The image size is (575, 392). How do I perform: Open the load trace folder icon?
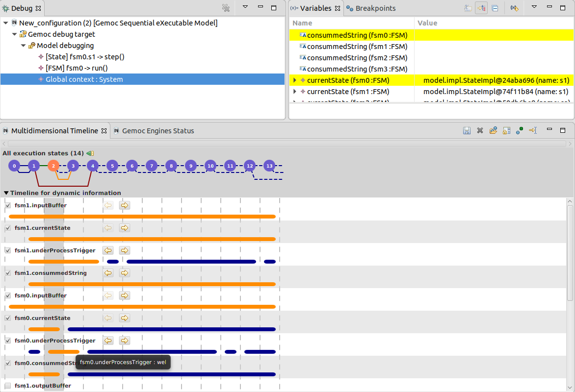click(x=493, y=130)
